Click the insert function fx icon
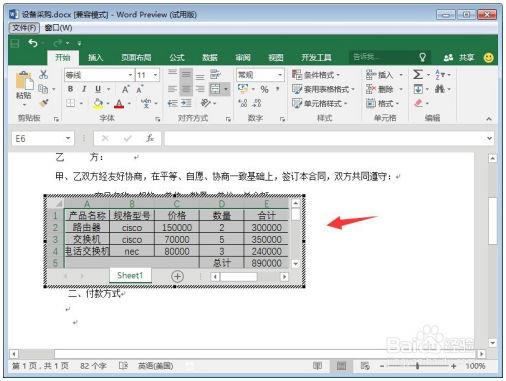The height and width of the screenshot is (381, 506). coord(150,138)
